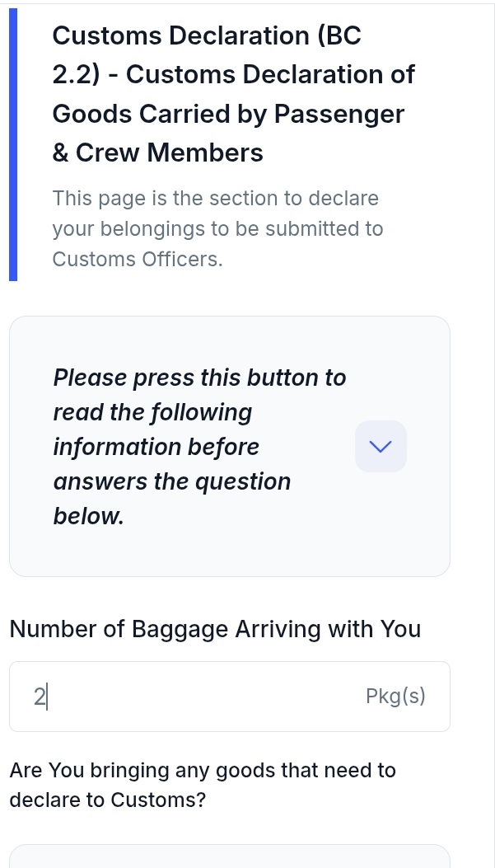Click the Customs Declaration (BC 2.2) heading

(207, 36)
